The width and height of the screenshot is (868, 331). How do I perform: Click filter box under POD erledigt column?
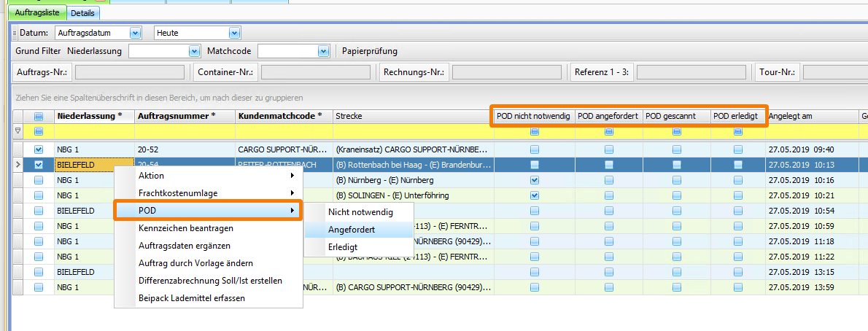pos(737,131)
